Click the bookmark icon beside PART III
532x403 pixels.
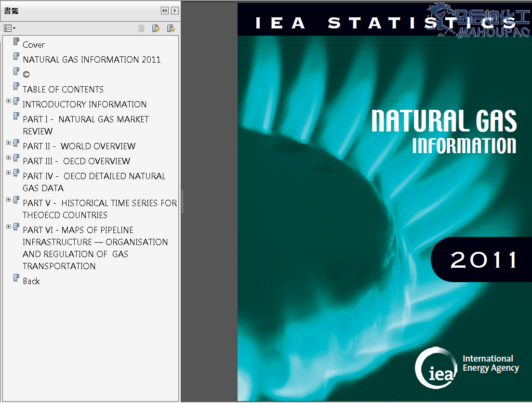16,158
